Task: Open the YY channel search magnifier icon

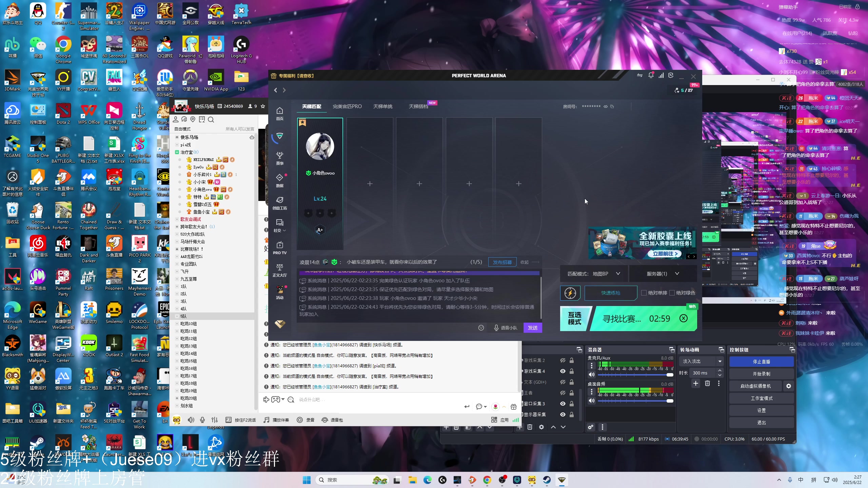Action: click(x=211, y=119)
